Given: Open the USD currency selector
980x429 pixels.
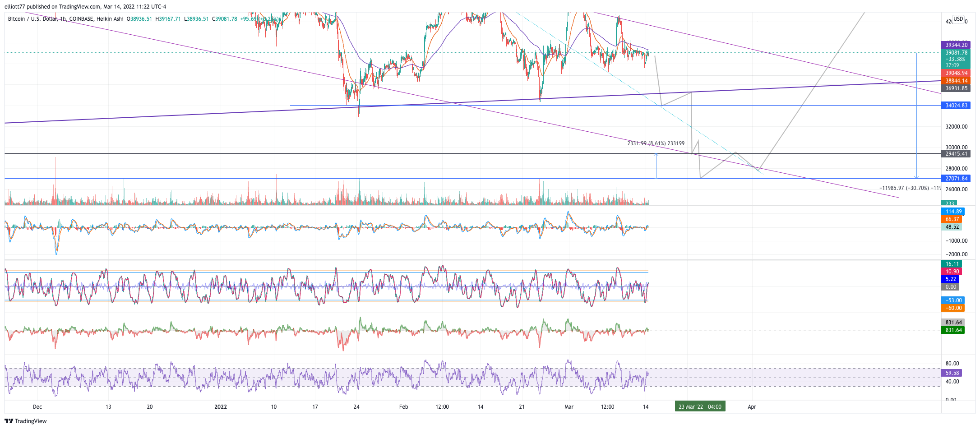Looking at the screenshot, I should pos(958,19).
